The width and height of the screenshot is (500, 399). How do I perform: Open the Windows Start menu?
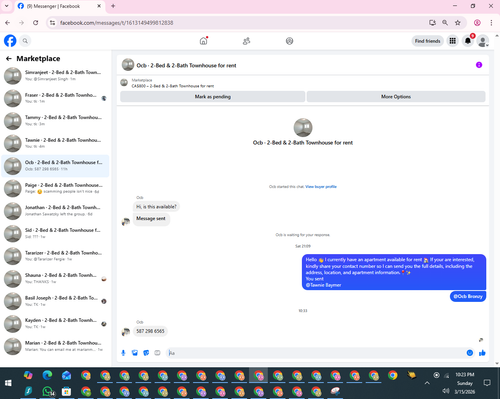tap(8, 383)
